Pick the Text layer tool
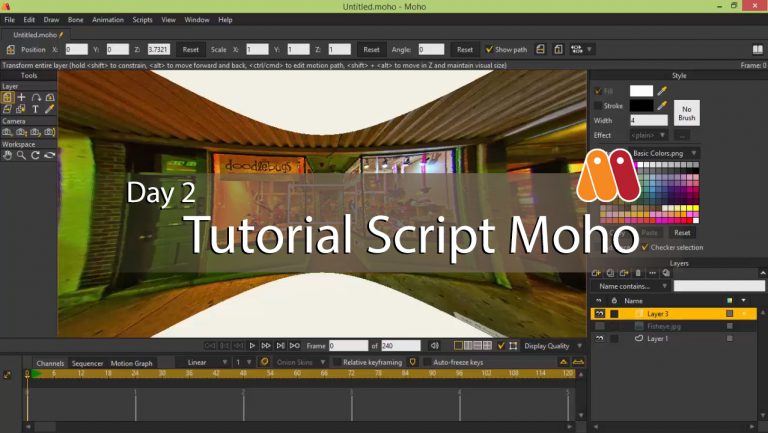The height and width of the screenshot is (433, 768). [36, 109]
